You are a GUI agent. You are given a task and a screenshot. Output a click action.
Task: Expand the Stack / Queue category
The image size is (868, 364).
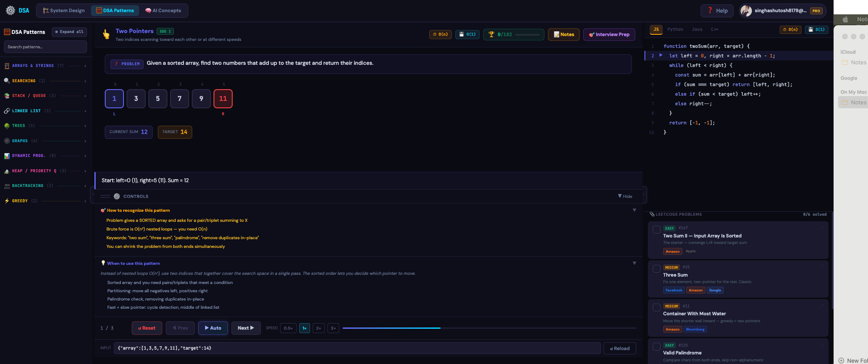45,96
